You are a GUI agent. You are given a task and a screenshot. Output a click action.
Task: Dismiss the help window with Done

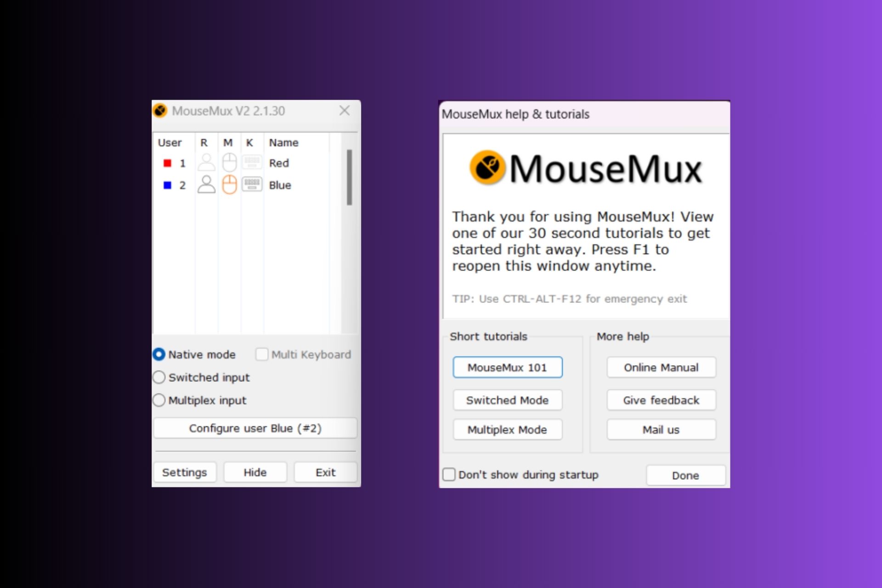click(x=685, y=475)
